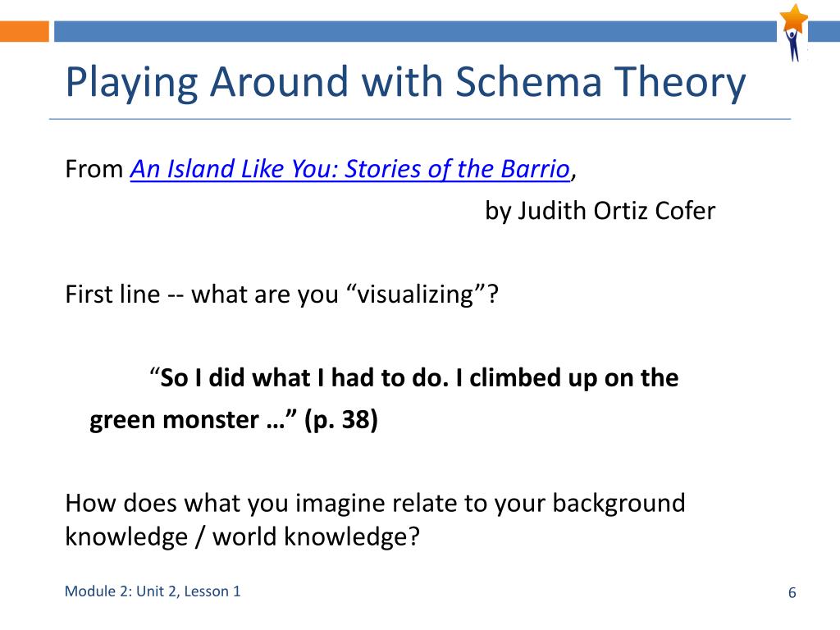Click the blue bar segment right of logo

[824, 31]
